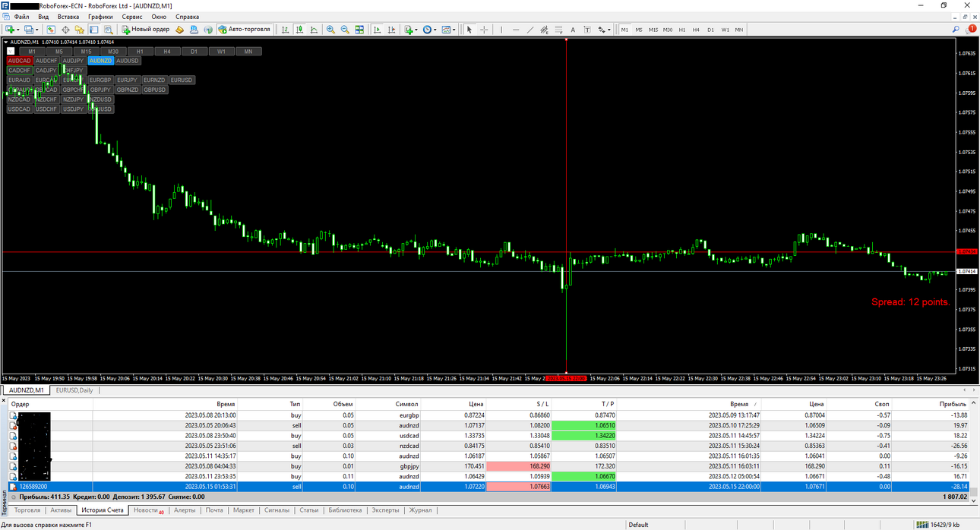Select the highlighted order 126589200 row

(x=490, y=486)
